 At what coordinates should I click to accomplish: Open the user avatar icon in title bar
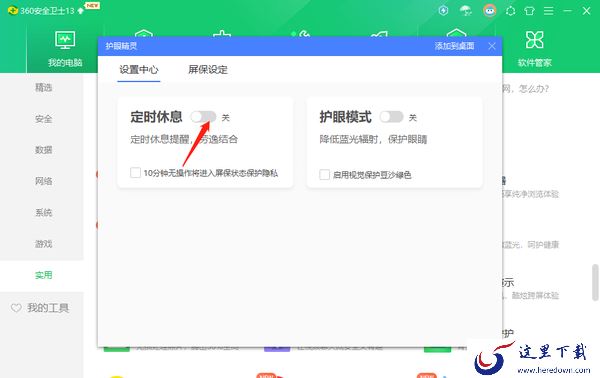(490, 10)
